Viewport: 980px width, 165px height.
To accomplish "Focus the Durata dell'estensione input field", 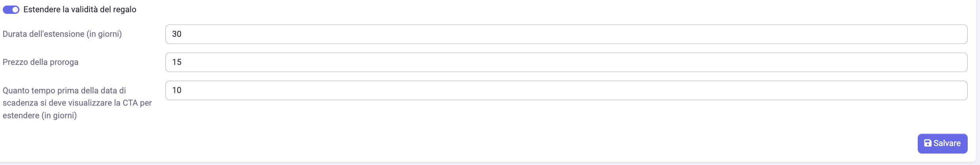I will click(566, 34).
